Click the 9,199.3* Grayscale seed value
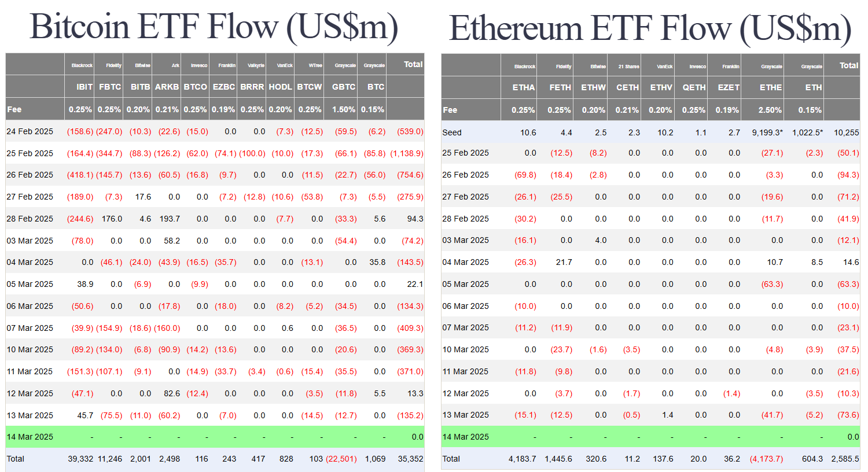The height and width of the screenshot is (472, 868). 767,132
